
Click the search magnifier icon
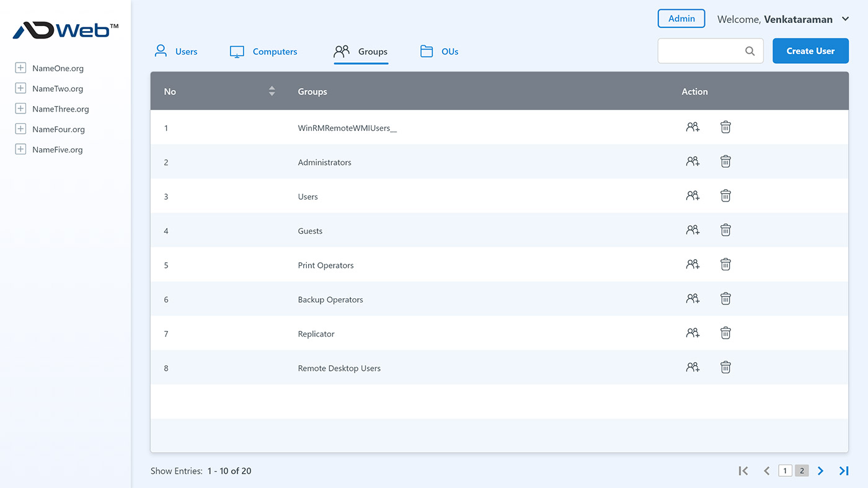[750, 51]
